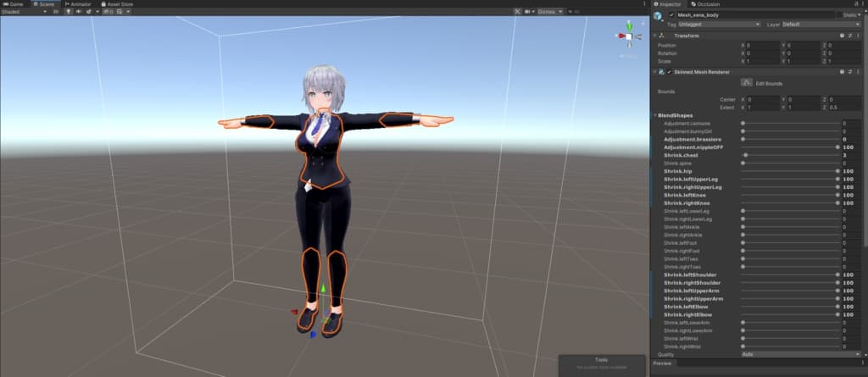The height and width of the screenshot is (377, 868).
Task: Click the center cube of orientation gizmo
Action: point(629,36)
